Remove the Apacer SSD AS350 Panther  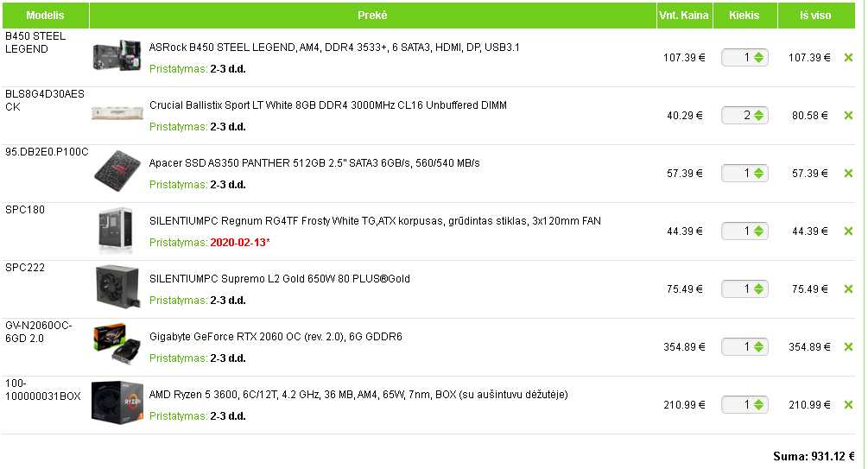point(848,174)
